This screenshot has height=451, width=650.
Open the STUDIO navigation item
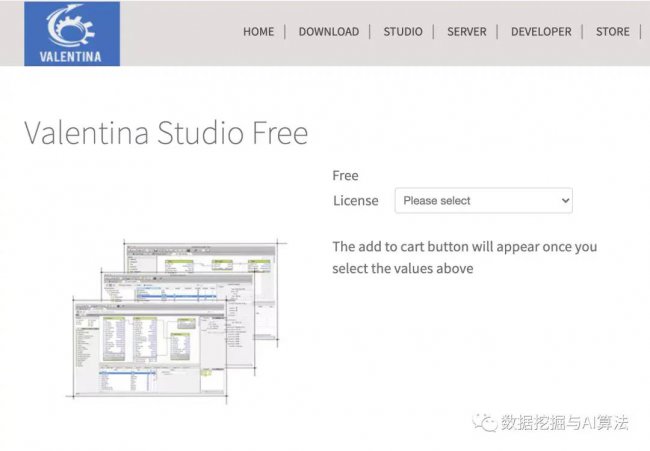coord(403,32)
